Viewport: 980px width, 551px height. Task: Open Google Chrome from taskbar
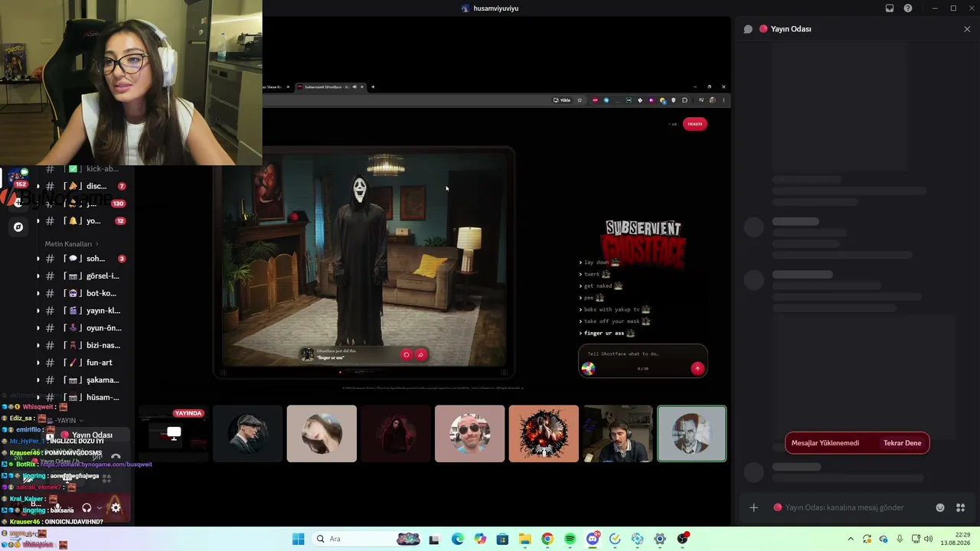tap(547, 539)
